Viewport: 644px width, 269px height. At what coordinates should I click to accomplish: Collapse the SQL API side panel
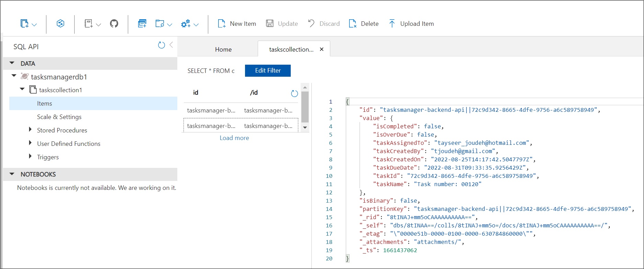click(x=171, y=45)
